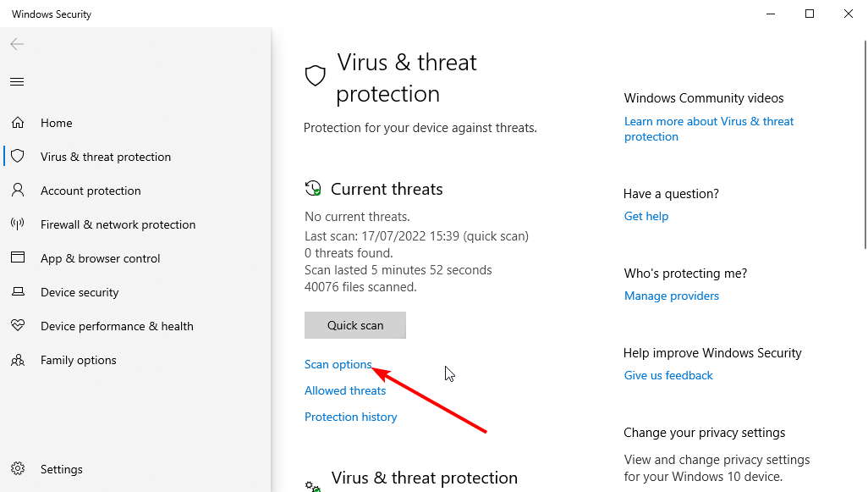Viewport: 868px width, 492px height.
Task: Open Settings via the gear icon
Action: point(18,469)
